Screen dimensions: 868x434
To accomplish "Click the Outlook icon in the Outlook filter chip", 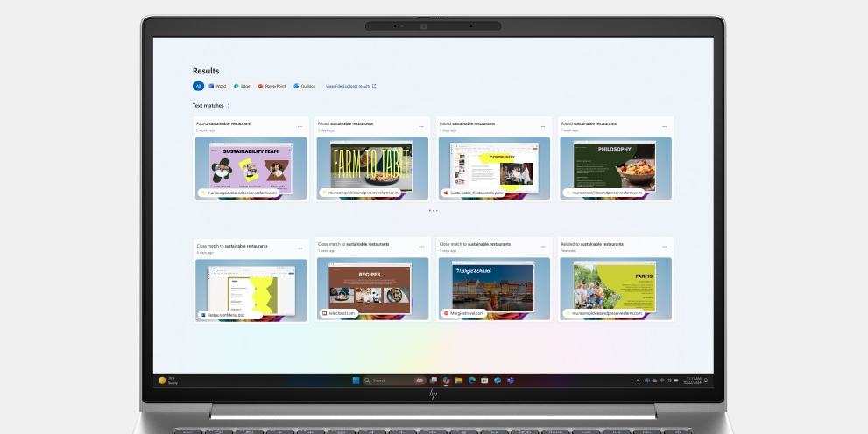I will pos(296,87).
